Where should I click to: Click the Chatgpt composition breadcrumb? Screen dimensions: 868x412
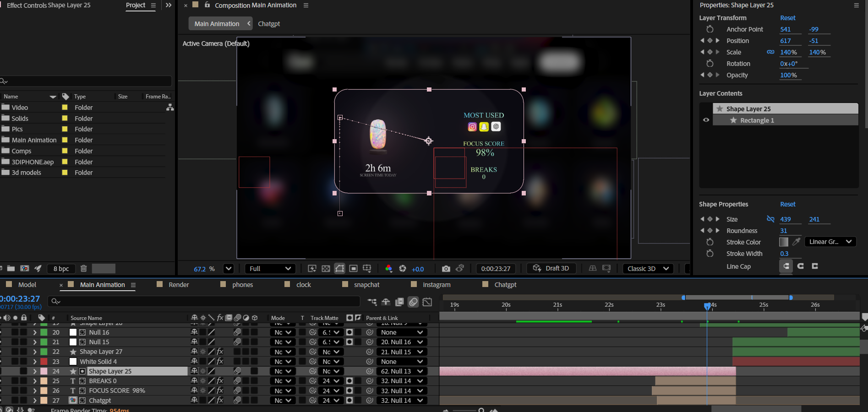pos(268,24)
